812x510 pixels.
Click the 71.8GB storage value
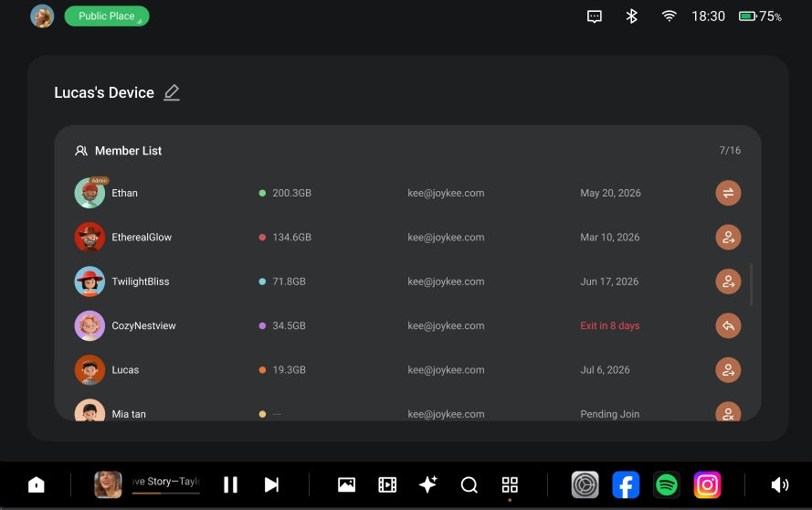289,282
